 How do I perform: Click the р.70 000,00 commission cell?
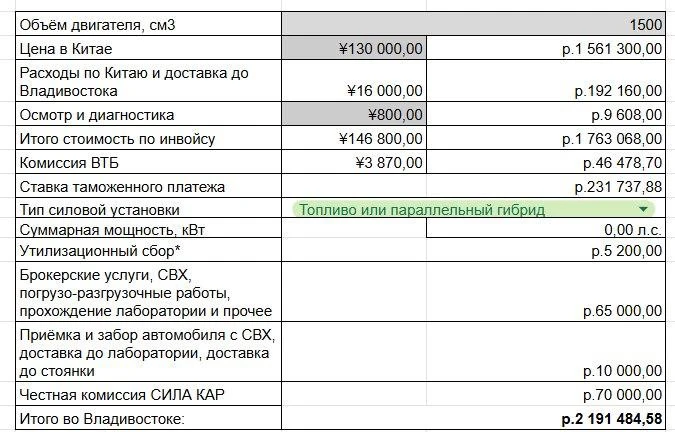click(474, 394)
